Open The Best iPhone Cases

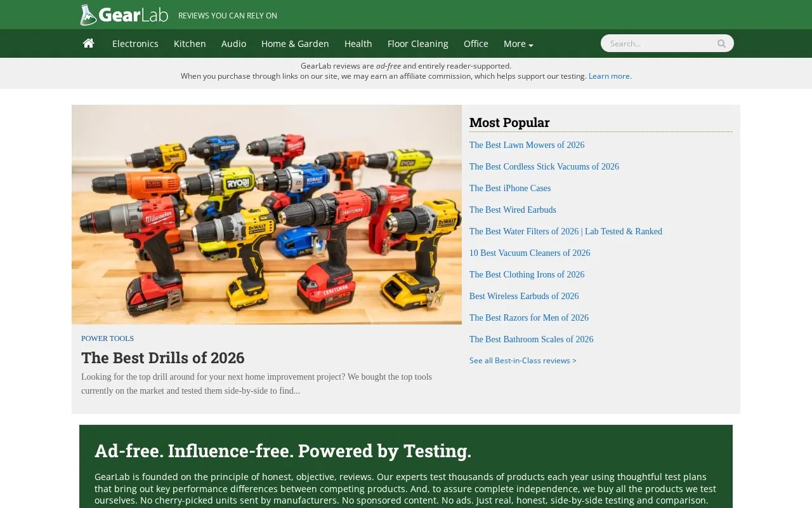pos(510,188)
